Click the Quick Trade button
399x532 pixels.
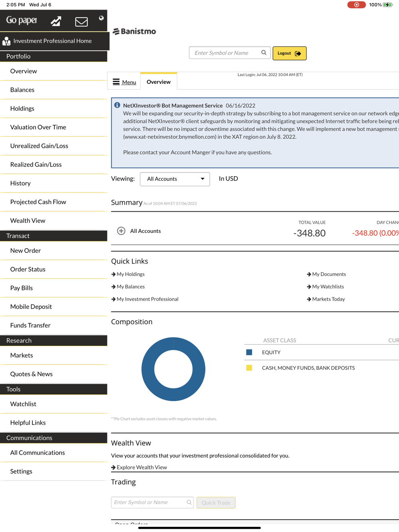216,502
